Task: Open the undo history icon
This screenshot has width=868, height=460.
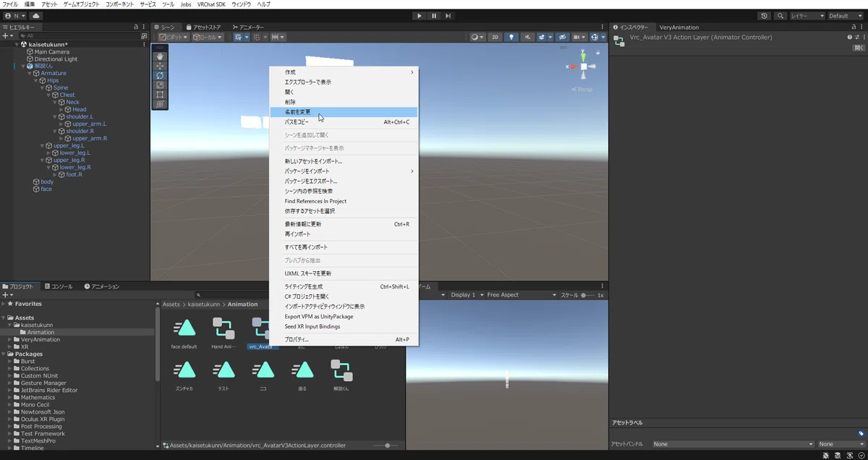Action: 765,15
